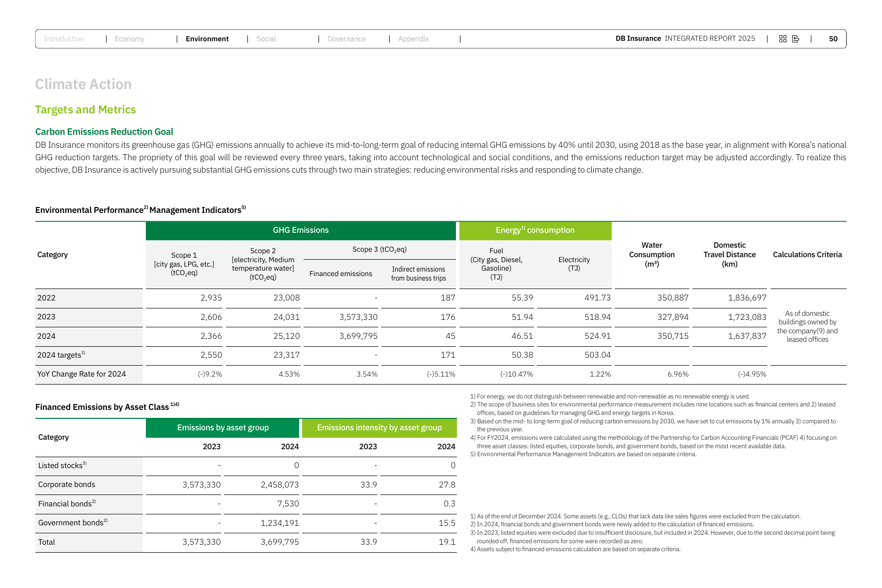
Task: Select the Financed Emissions by Asset Class title
Action: coord(107,407)
